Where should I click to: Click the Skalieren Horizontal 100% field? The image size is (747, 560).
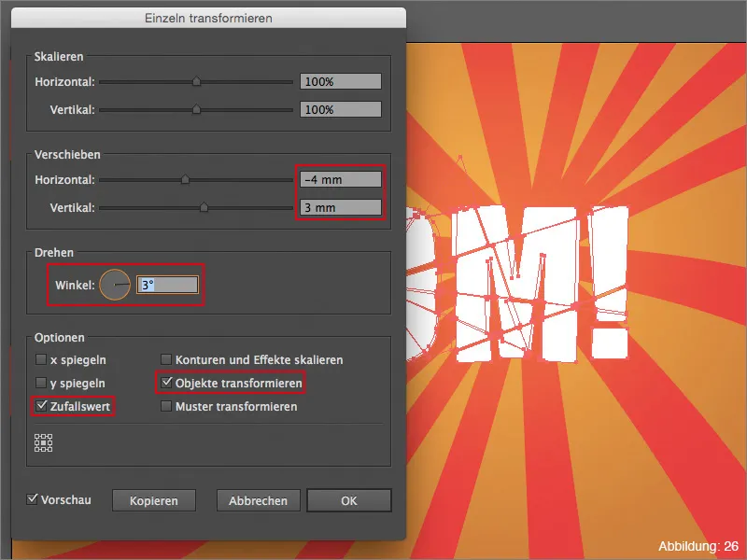point(340,81)
